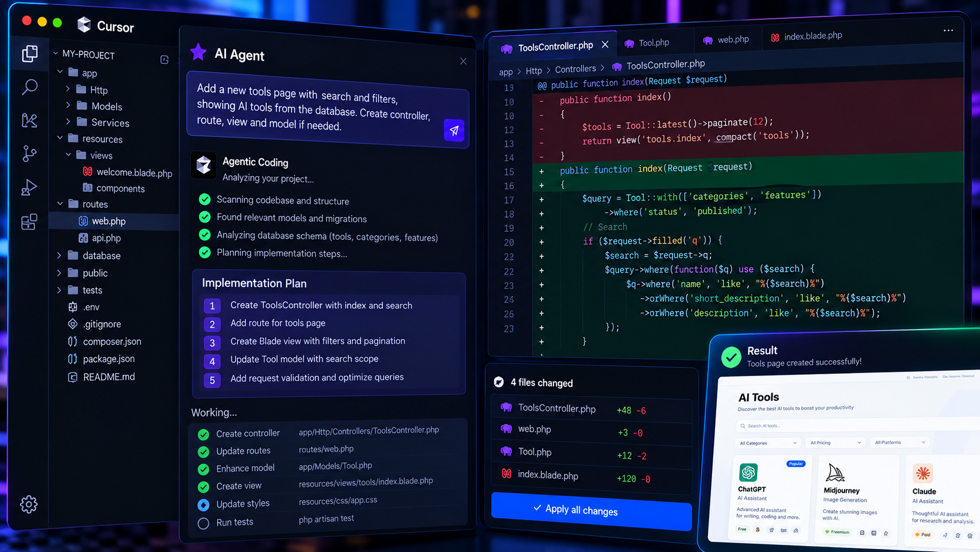
Task: Expand the Http folder
Action: 68,89
